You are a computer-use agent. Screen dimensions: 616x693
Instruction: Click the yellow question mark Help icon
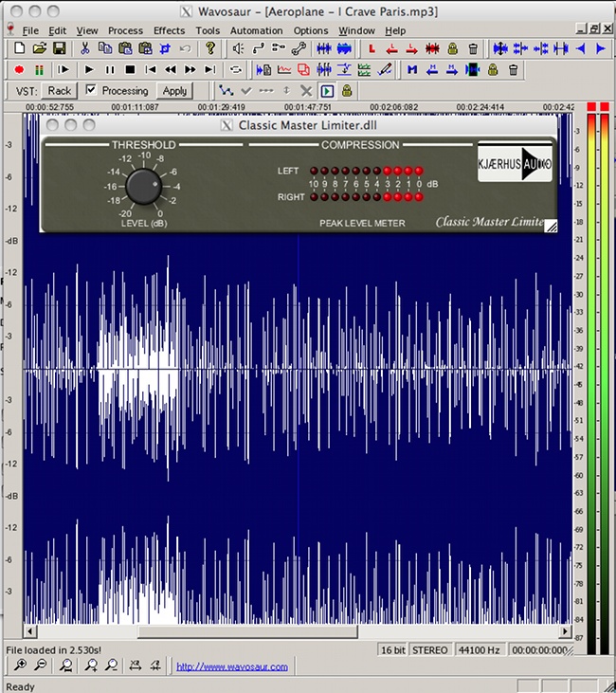211,48
